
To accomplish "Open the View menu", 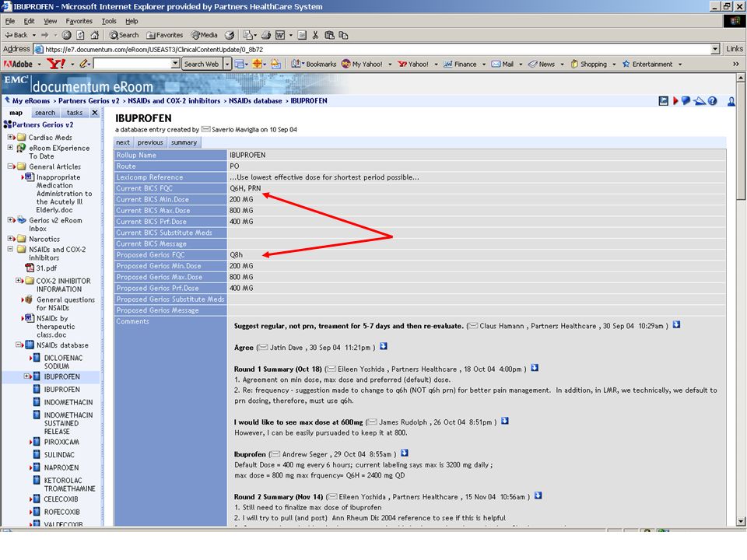I will click(x=50, y=21).
